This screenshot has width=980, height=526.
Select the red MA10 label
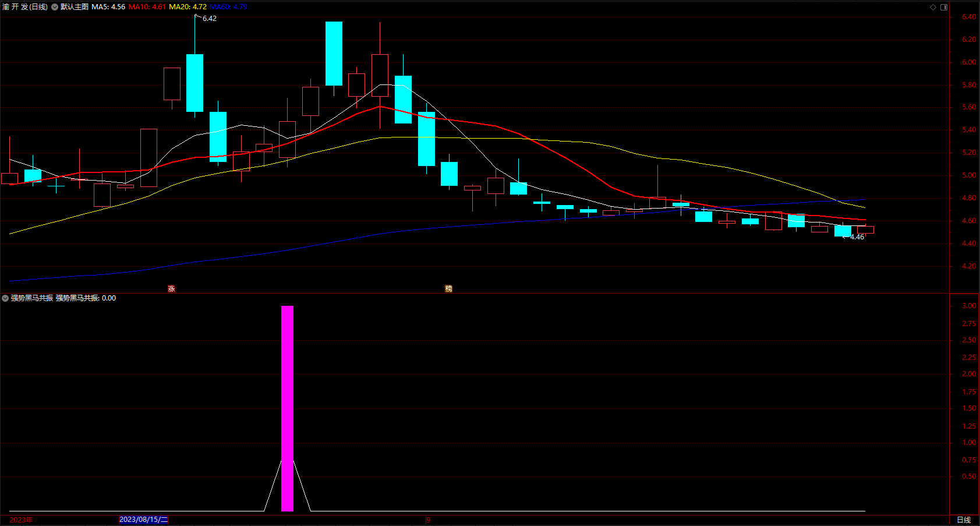click(x=147, y=7)
